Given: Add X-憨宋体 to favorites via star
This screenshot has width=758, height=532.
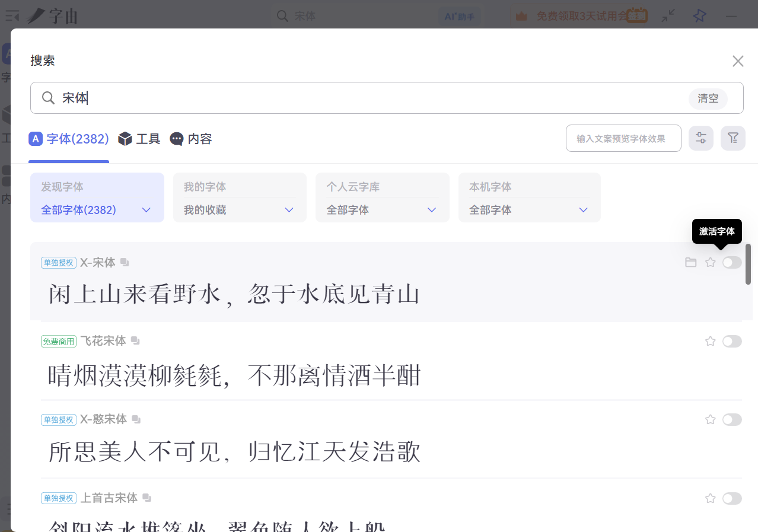Looking at the screenshot, I should [710, 419].
